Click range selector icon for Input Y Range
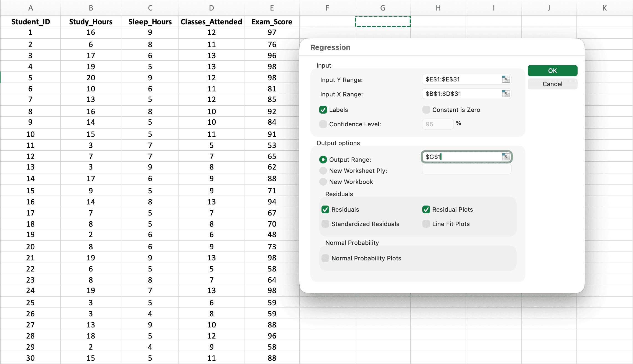Image resolution: width=633 pixels, height=364 pixels. [506, 79]
